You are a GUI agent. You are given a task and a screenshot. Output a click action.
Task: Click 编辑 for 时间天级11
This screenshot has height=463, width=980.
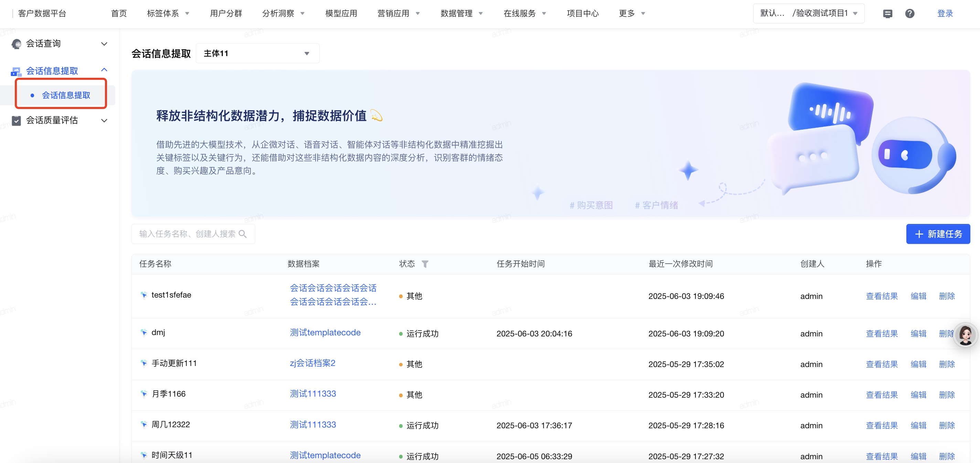point(918,456)
